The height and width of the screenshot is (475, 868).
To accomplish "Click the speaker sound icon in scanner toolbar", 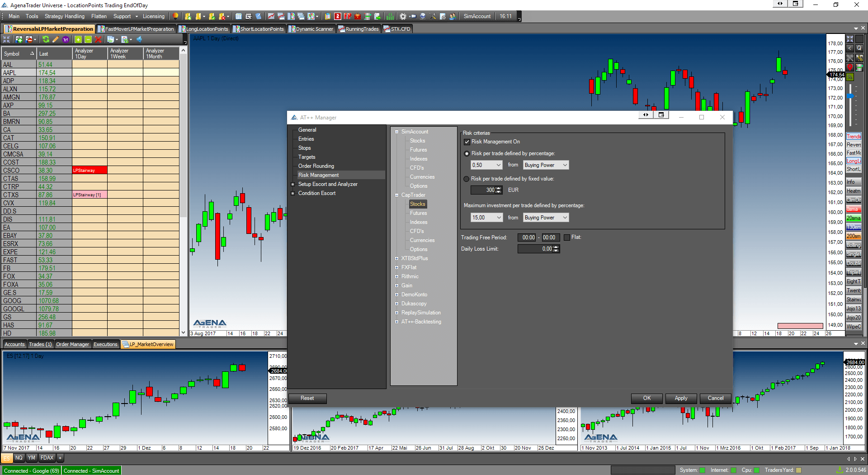I will click(x=139, y=40).
